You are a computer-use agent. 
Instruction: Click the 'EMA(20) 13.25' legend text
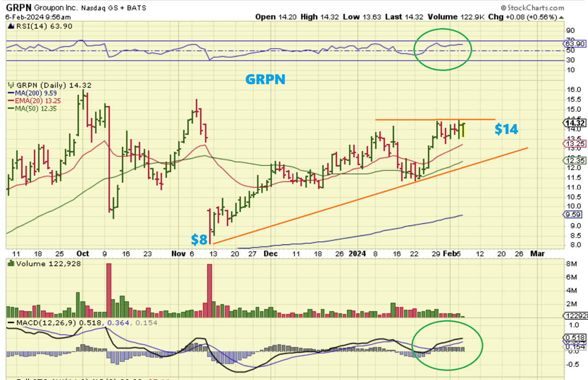point(38,101)
